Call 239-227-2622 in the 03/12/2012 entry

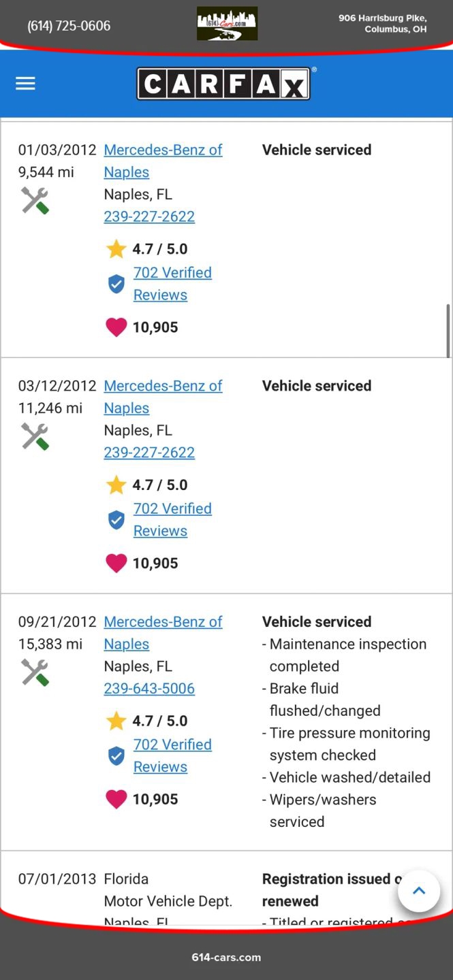(149, 453)
